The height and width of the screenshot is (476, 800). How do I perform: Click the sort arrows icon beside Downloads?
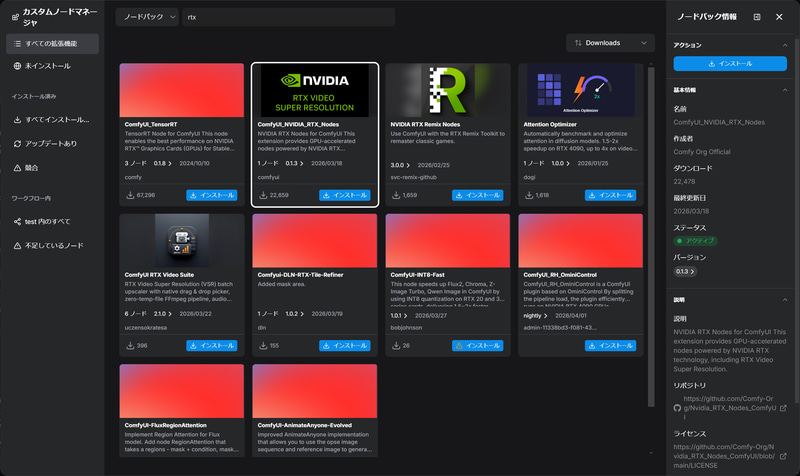click(x=578, y=43)
